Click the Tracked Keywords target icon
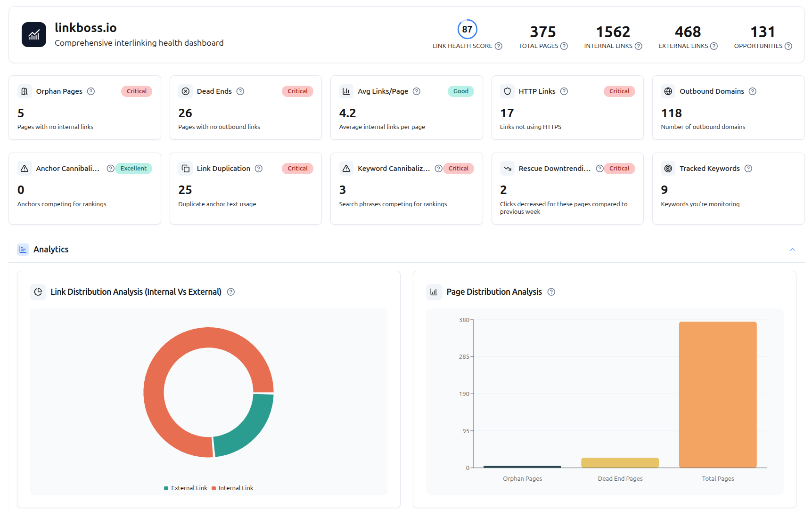This screenshot has height=517, width=812. tap(668, 168)
